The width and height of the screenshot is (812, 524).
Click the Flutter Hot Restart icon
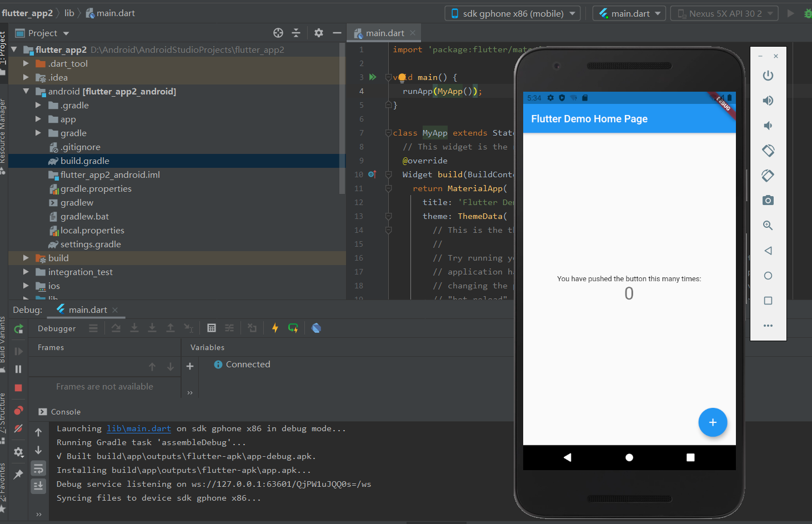click(293, 328)
